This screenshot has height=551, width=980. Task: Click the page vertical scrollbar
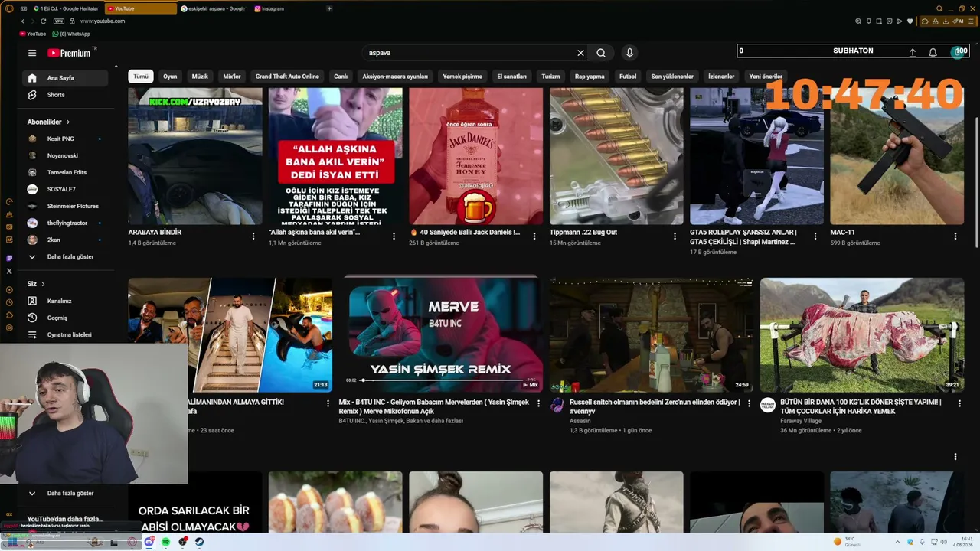976,181
